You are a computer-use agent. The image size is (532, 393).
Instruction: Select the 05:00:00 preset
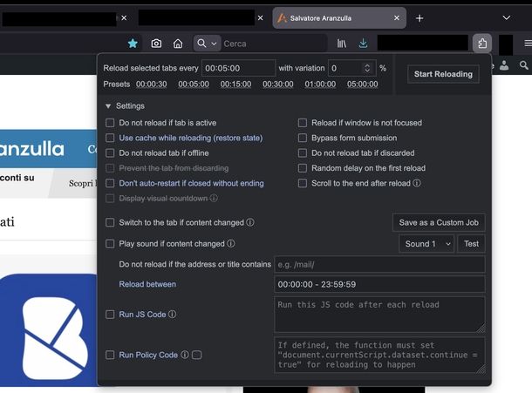[x=362, y=85]
